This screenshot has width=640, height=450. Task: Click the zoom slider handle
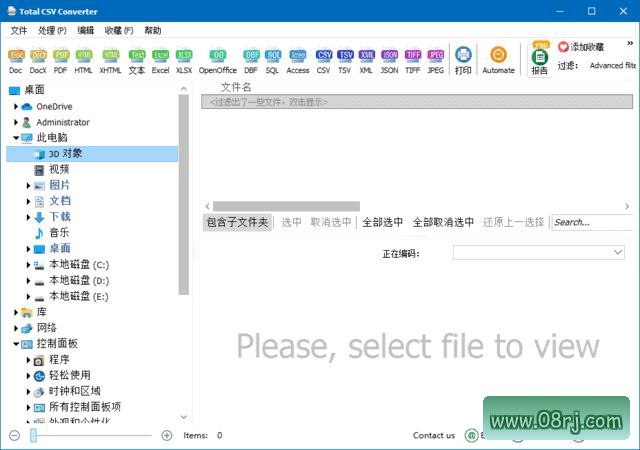pos(33,435)
